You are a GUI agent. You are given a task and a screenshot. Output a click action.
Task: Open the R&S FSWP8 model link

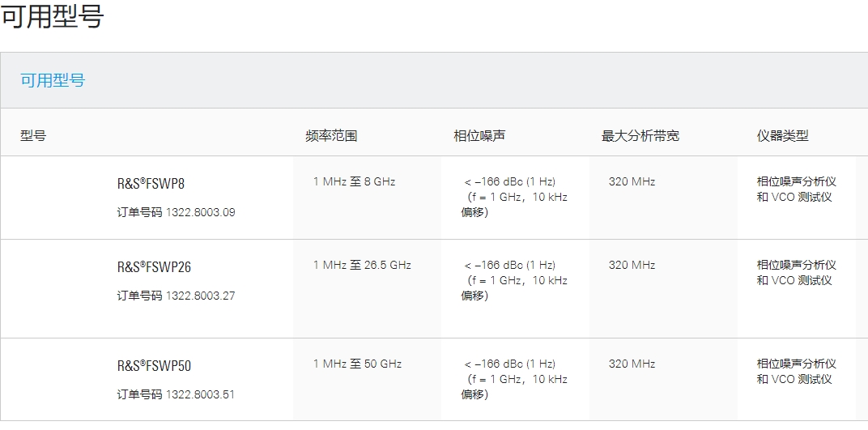[151, 184]
